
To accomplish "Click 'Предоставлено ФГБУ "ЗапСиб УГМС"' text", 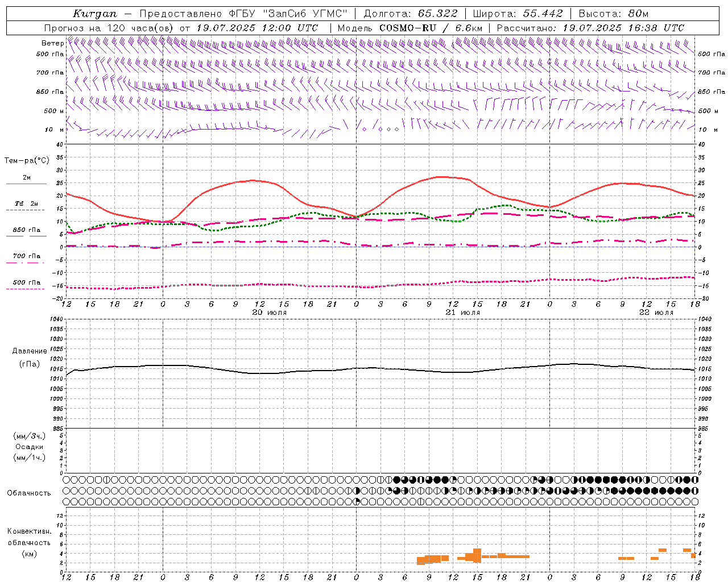I will [243, 14].
